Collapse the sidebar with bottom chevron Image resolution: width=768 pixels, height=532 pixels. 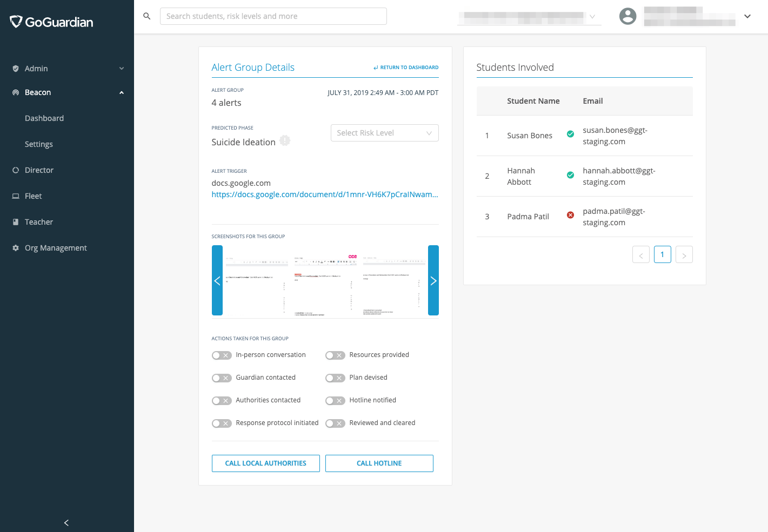(x=66, y=523)
